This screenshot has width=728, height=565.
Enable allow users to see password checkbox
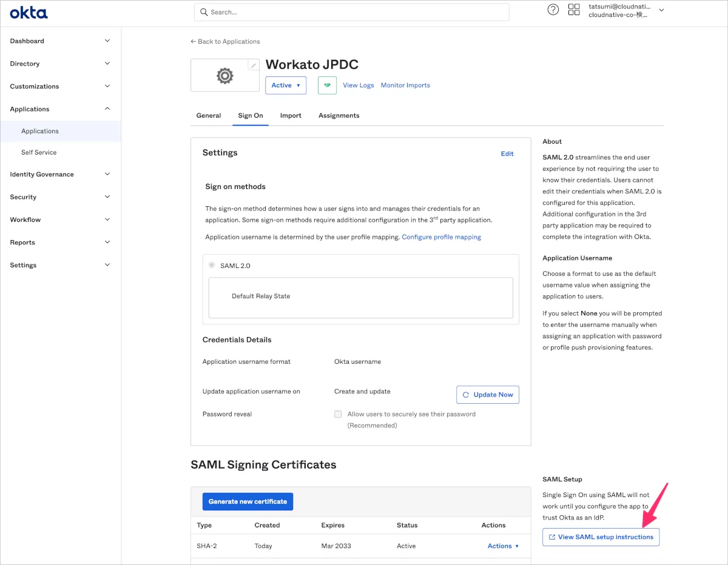tap(338, 414)
